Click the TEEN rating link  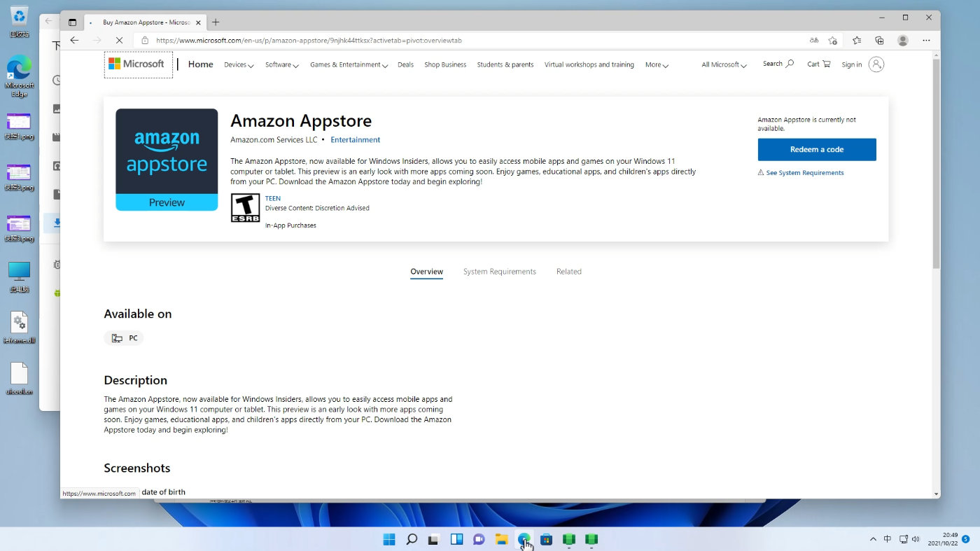273,199
